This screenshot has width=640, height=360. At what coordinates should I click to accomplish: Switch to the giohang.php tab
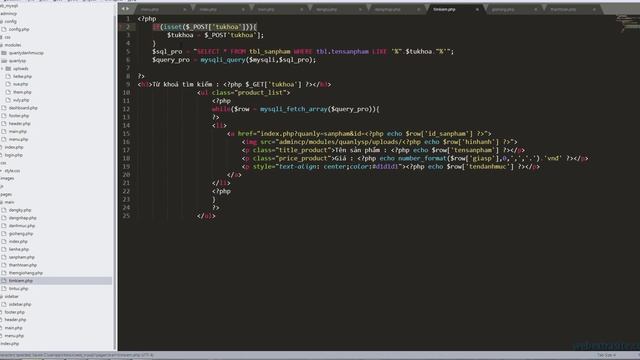point(513,9)
